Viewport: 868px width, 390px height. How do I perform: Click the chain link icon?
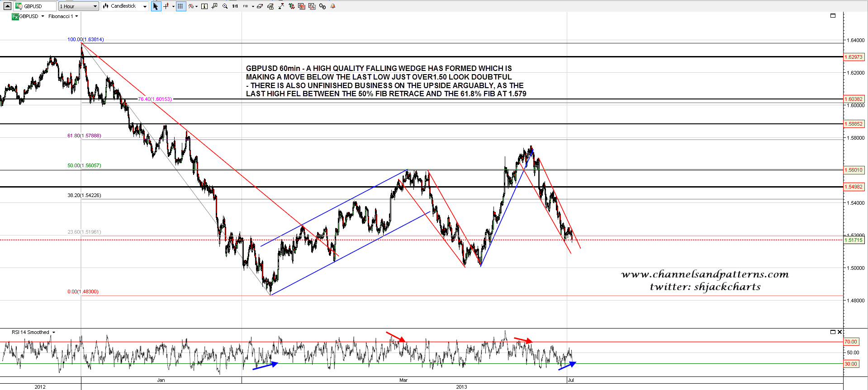coord(323,6)
